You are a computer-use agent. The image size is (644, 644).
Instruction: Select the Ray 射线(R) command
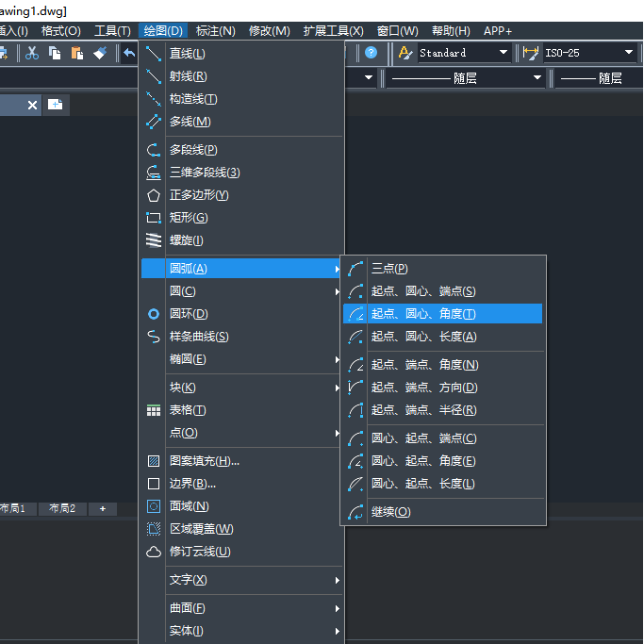tap(240, 76)
